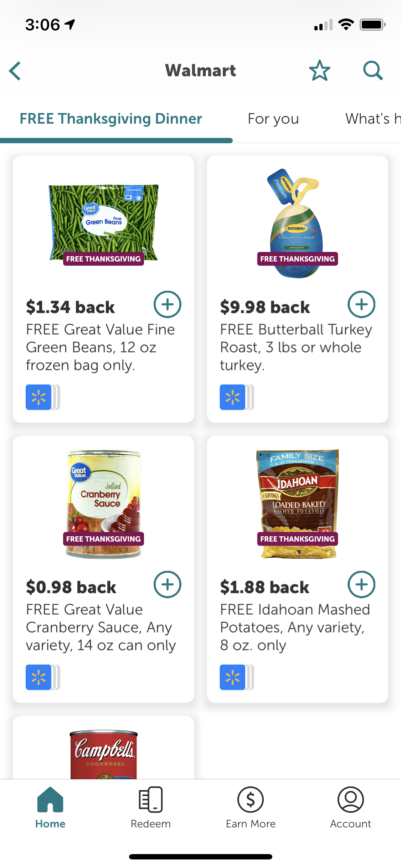Image resolution: width=401 pixels, height=868 pixels.
Task: View the $9.98 back Butterball Turkey offer
Action: point(297,289)
